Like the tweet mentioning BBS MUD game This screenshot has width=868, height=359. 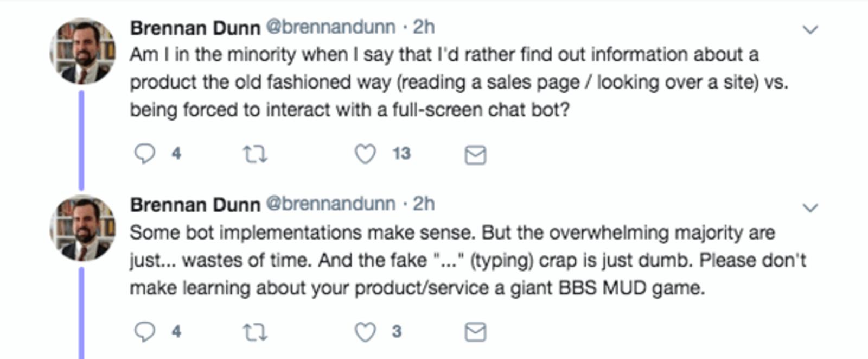coord(365,331)
